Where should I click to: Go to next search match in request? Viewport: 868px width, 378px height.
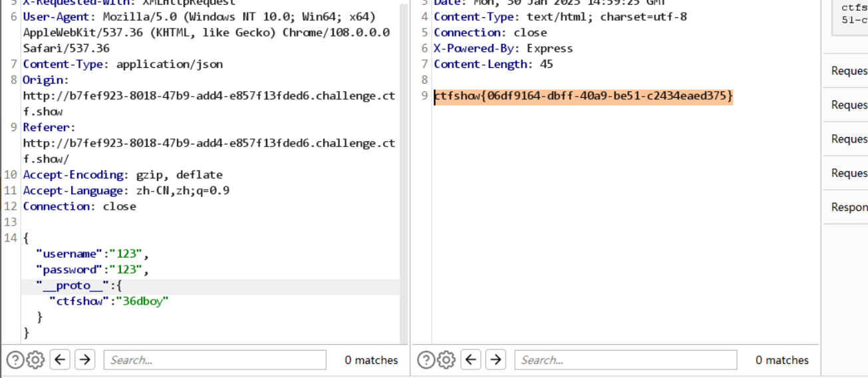(84, 360)
